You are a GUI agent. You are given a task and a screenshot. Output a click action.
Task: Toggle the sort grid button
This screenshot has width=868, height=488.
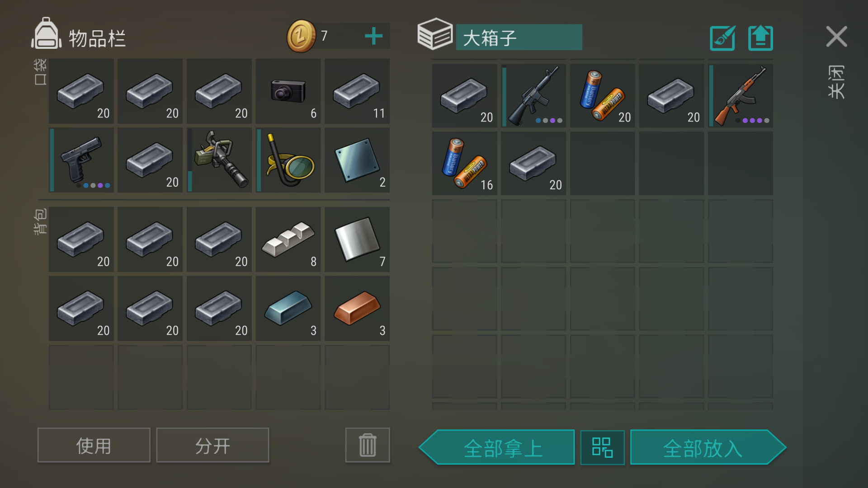pos(603,447)
